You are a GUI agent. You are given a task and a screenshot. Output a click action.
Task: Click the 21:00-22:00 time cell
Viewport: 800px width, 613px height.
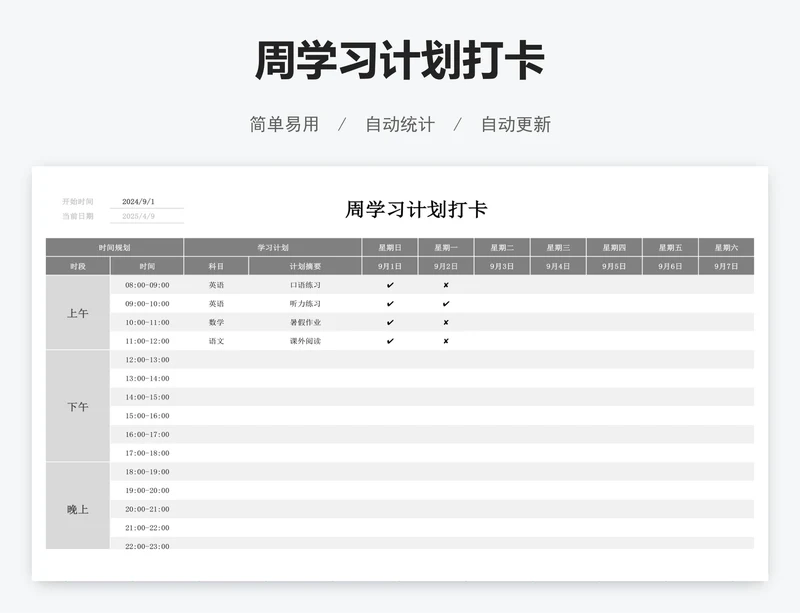pos(147,528)
